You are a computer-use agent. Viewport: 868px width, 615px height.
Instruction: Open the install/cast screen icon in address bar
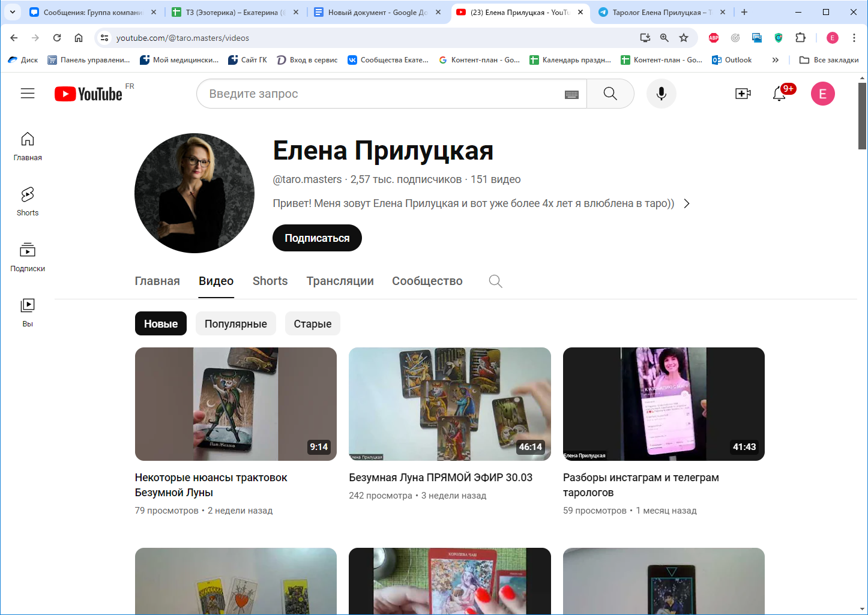645,38
